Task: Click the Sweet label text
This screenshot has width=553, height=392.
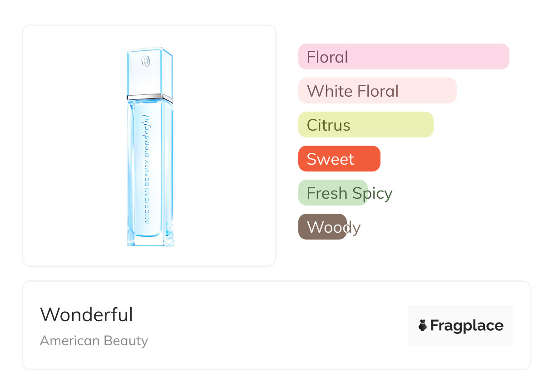Action: (x=330, y=159)
